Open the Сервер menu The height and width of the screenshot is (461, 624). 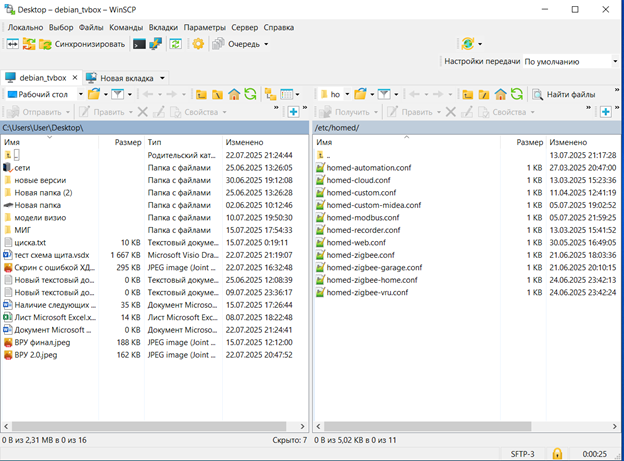[x=244, y=27]
